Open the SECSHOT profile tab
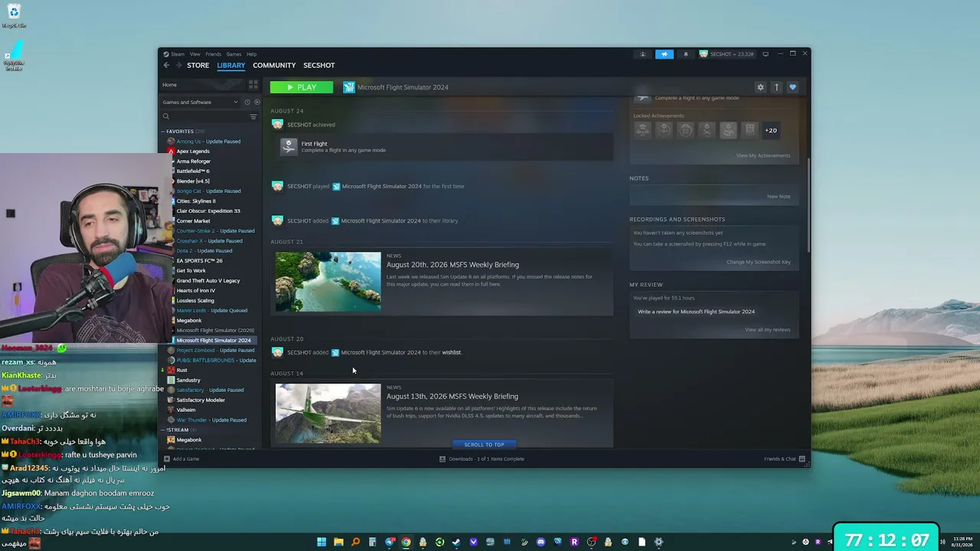This screenshot has width=980, height=551. tap(318, 65)
